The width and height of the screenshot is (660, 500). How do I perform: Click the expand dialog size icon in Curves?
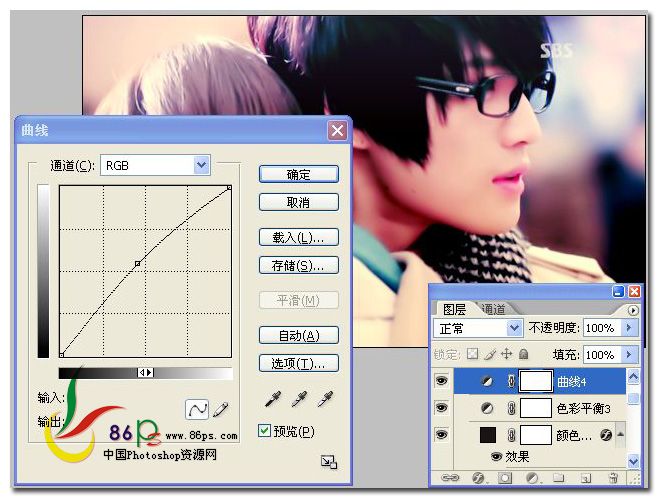pyautogui.click(x=329, y=462)
